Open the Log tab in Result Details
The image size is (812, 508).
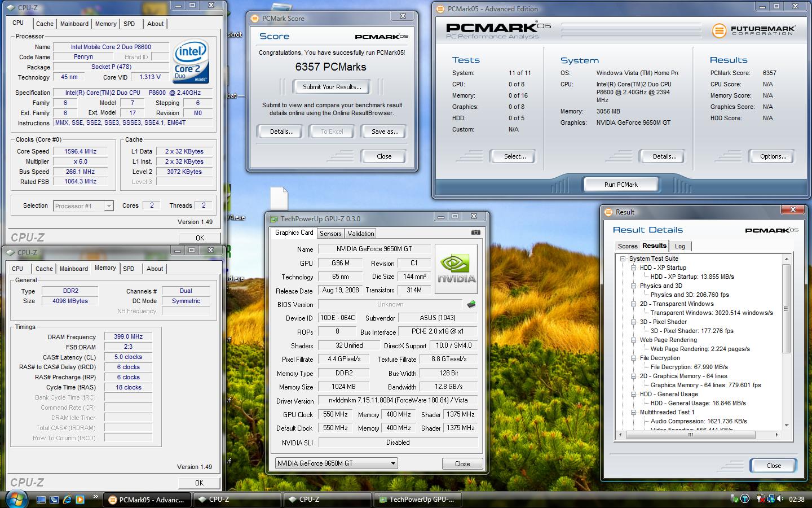point(680,246)
